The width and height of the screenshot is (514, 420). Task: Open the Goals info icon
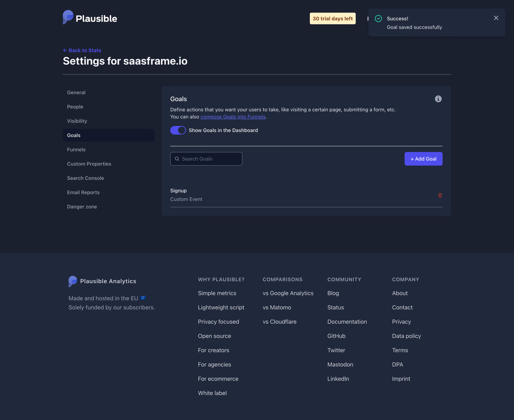coord(438,99)
